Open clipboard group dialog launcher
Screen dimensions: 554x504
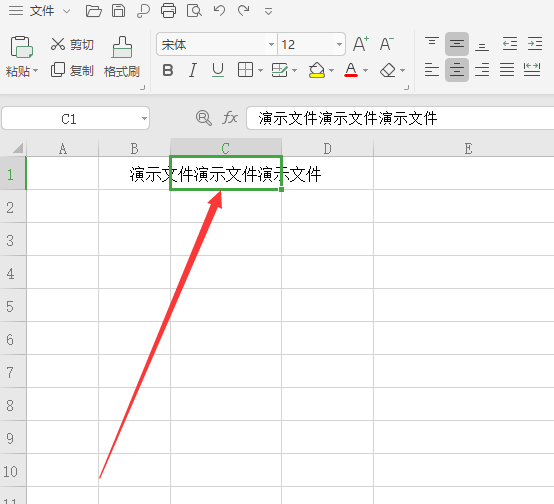coord(143,87)
